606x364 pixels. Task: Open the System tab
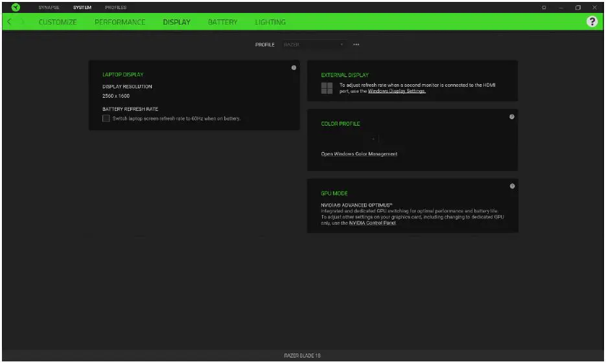pyautogui.click(x=82, y=7)
